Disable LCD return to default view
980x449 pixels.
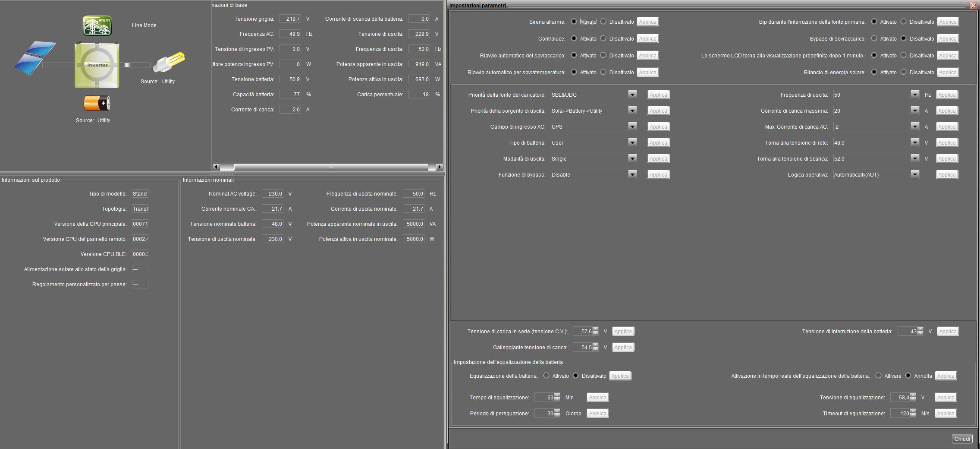point(904,55)
